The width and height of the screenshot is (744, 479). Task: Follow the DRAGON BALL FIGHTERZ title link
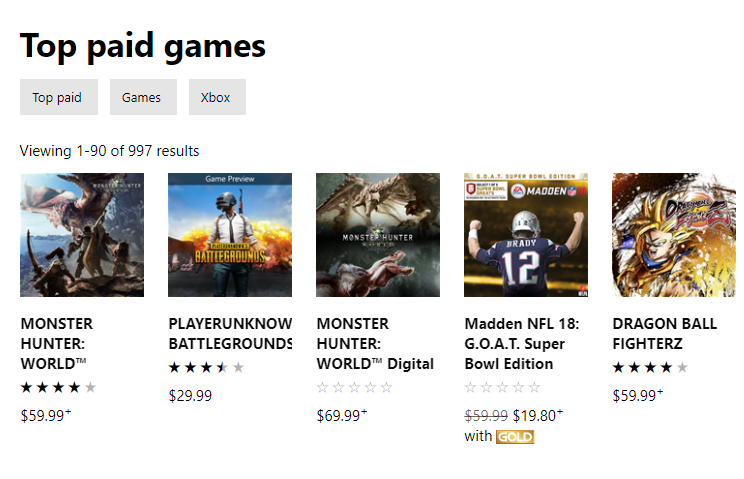(665, 333)
